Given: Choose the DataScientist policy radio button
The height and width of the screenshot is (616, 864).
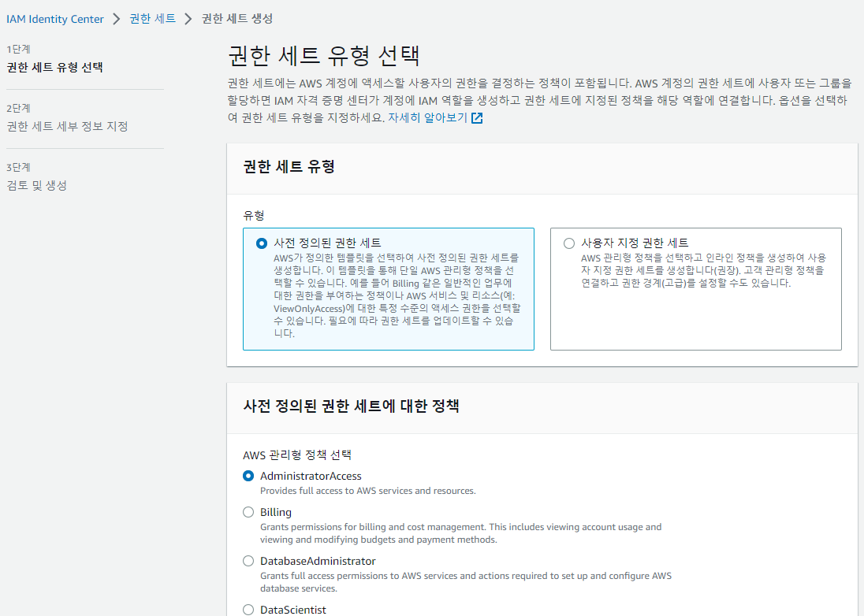Looking at the screenshot, I should (x=248, y=610).
